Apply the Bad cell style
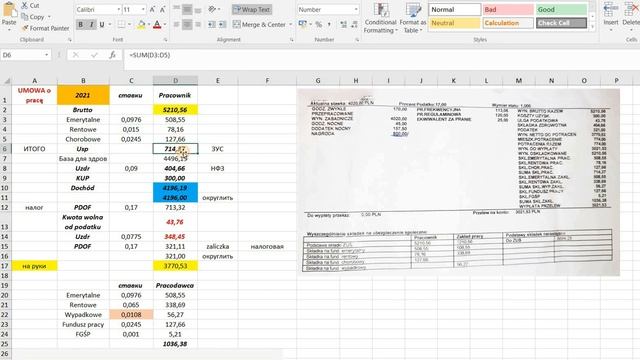This screenshot has height=360, width=640. tap(508, 9)
